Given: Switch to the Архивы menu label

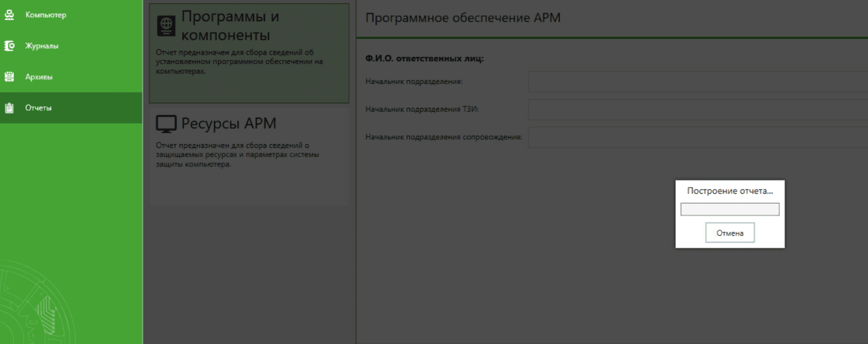Looking at the screenshot, I should [39, 78].
